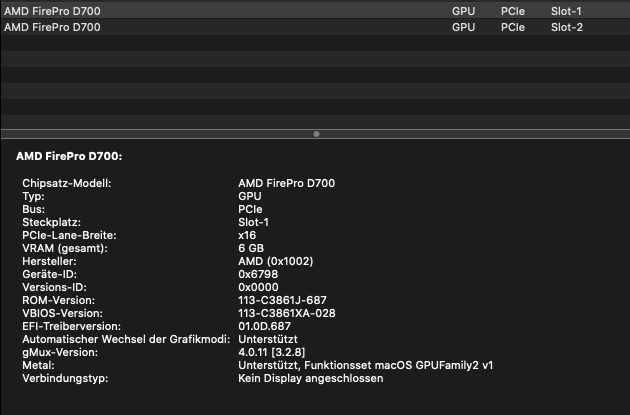Click the Hersteller label
630x415 pixels.
point(49,261)
